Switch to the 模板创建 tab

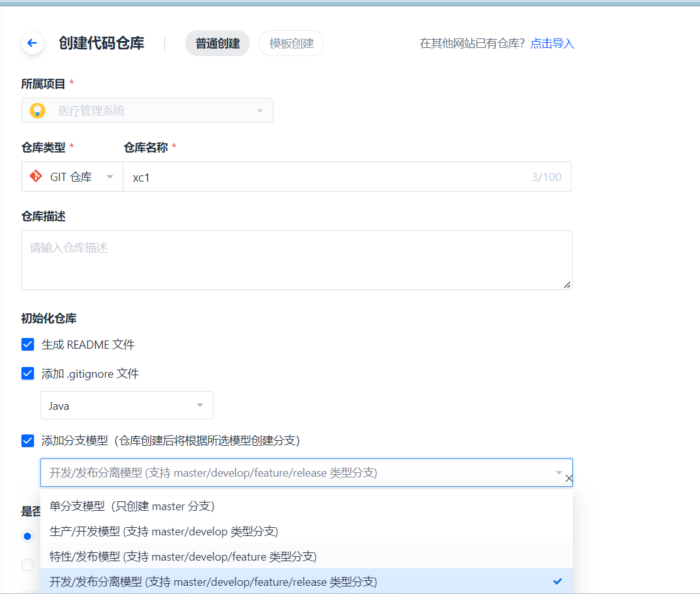coord(291,43)
